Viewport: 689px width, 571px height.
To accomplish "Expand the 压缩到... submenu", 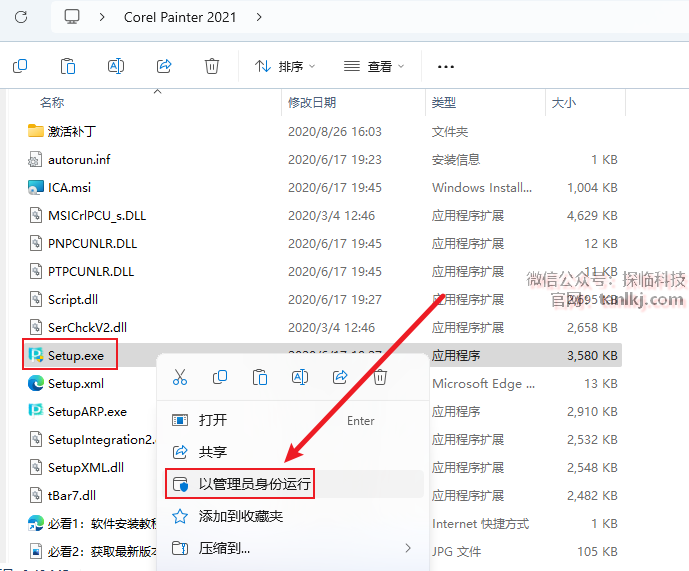I will [x=290, y=548].
